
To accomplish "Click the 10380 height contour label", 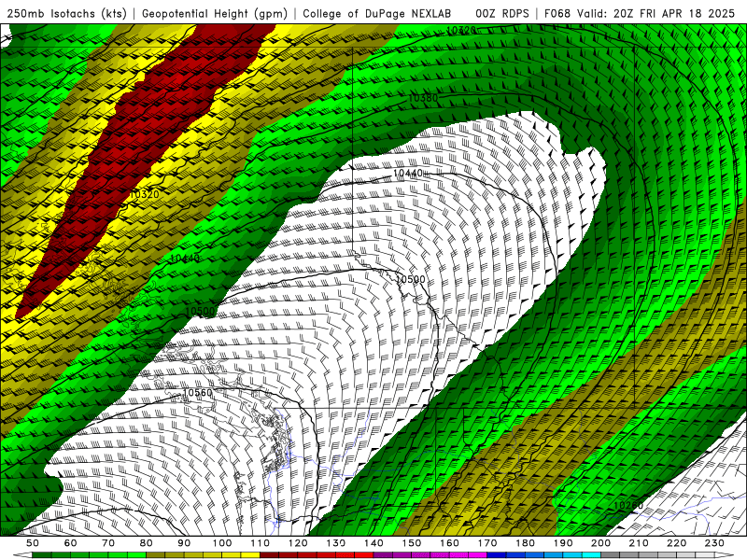I will pyautogui.click(x=423, y=98).
